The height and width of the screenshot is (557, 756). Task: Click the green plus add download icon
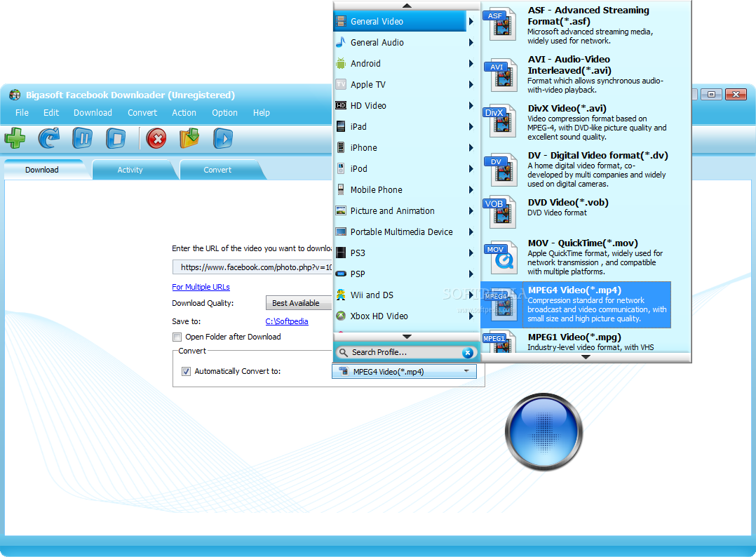pos(15,138)
